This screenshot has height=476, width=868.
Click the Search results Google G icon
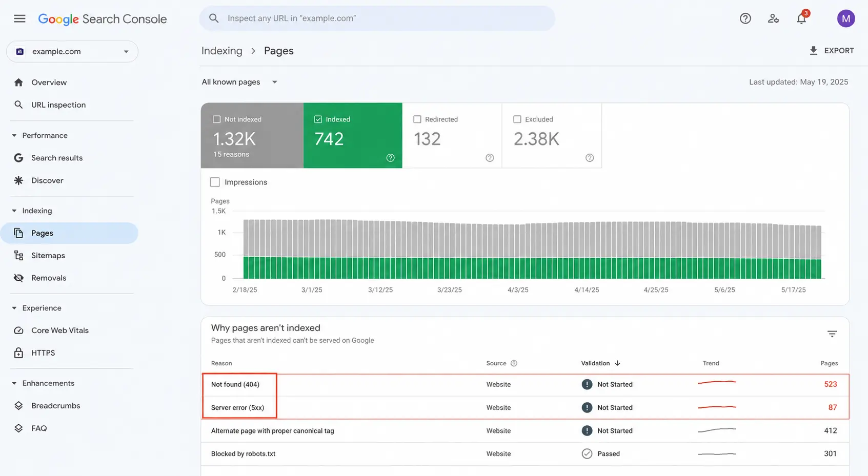tap(18, 158)
